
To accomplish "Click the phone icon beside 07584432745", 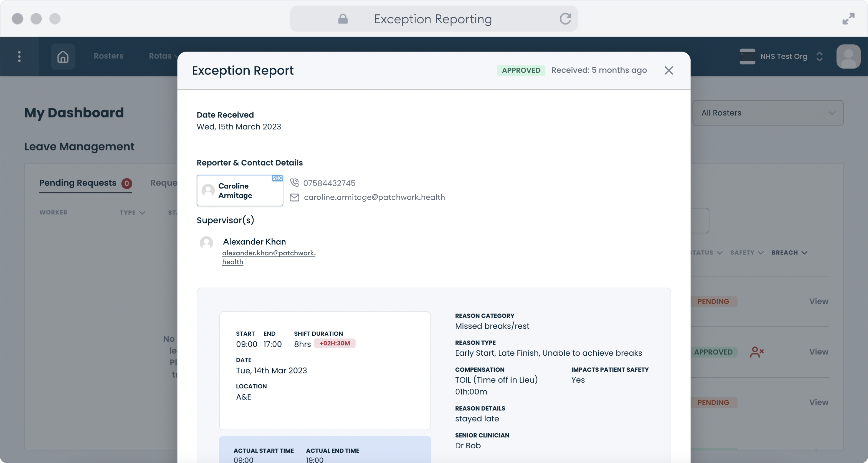I will coord(294,182).
